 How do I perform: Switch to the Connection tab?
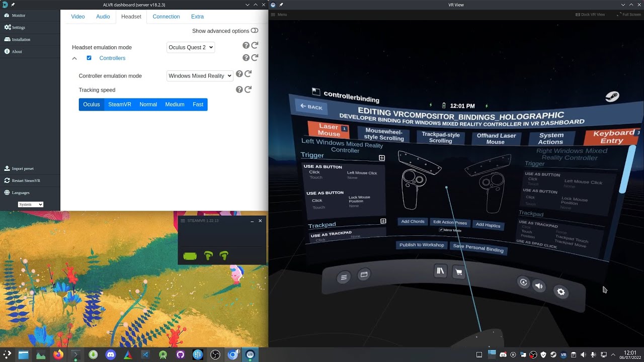tap(166, 17)
